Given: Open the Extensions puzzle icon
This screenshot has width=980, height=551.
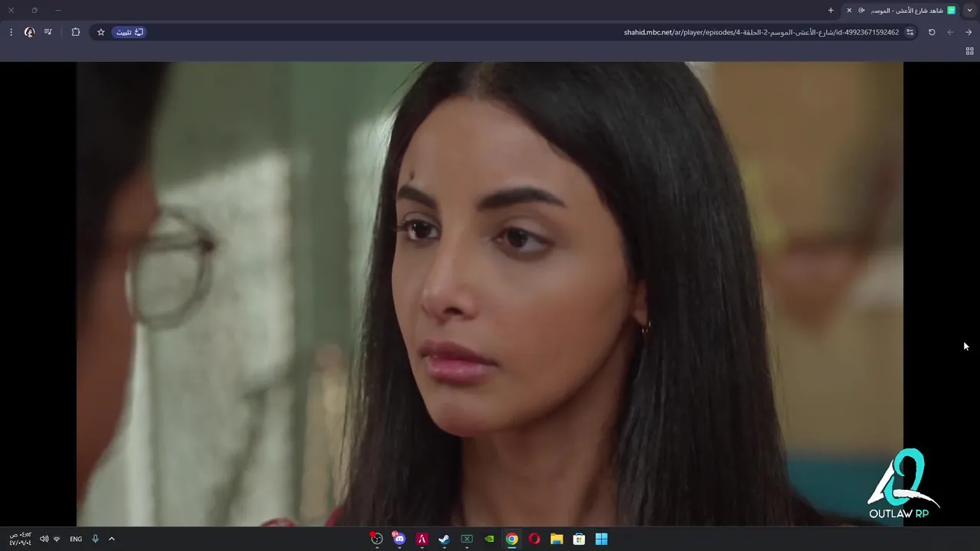Looking at the screenshot, I should click(x=75, y=32).
